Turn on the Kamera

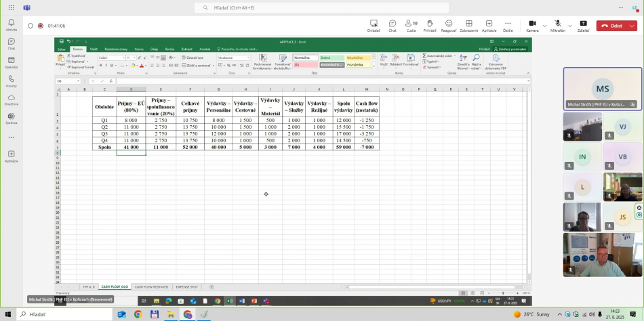tap(532, 25)
